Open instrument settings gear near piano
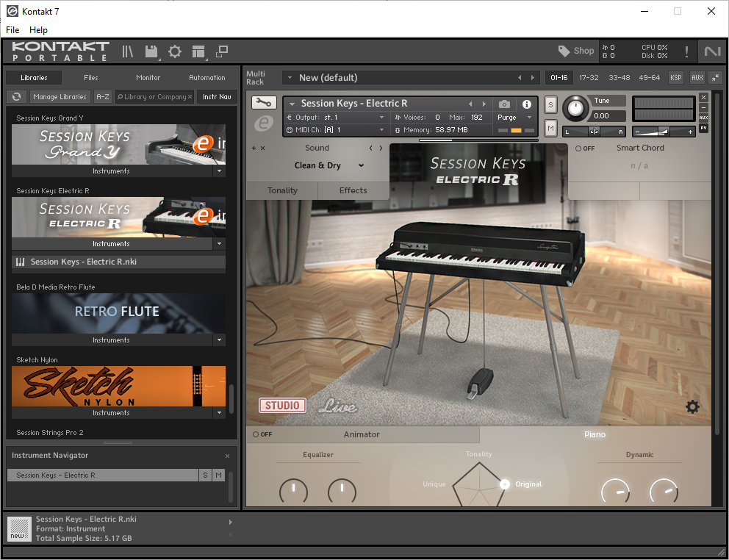The width and height of the screenshot is (729, 560). (x=692, y=406)
